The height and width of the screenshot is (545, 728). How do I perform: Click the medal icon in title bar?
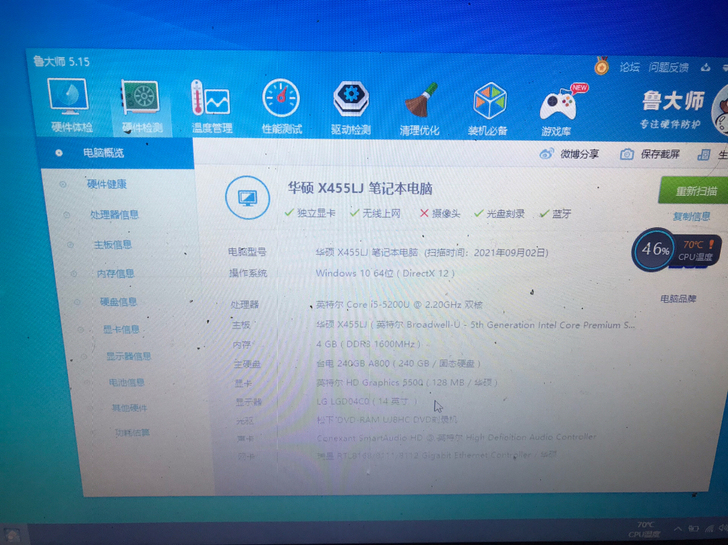(601, 66)
